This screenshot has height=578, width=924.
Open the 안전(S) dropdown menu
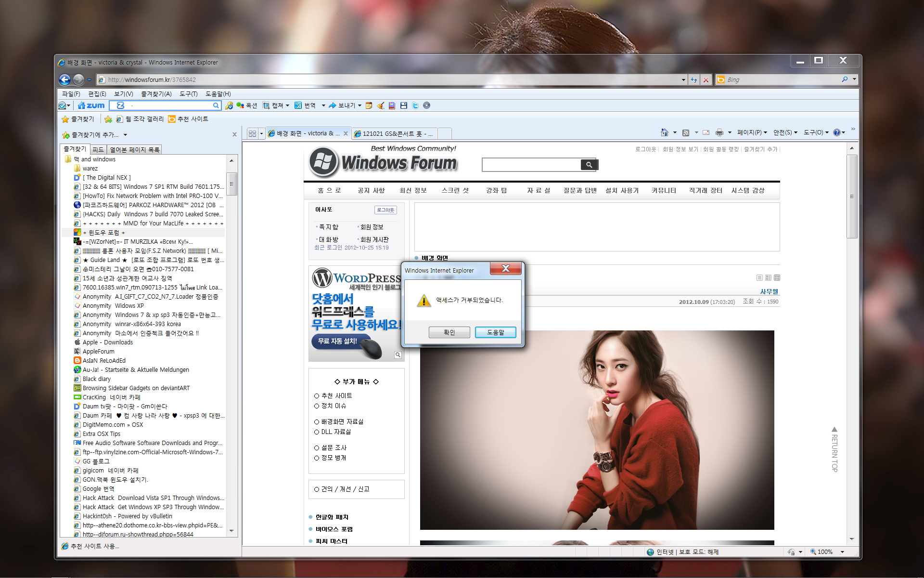coord(785,132)
